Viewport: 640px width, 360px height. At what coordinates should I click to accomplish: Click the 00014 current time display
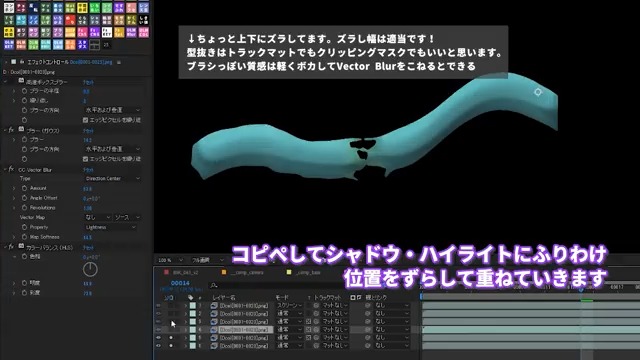(x=180, y=283)
